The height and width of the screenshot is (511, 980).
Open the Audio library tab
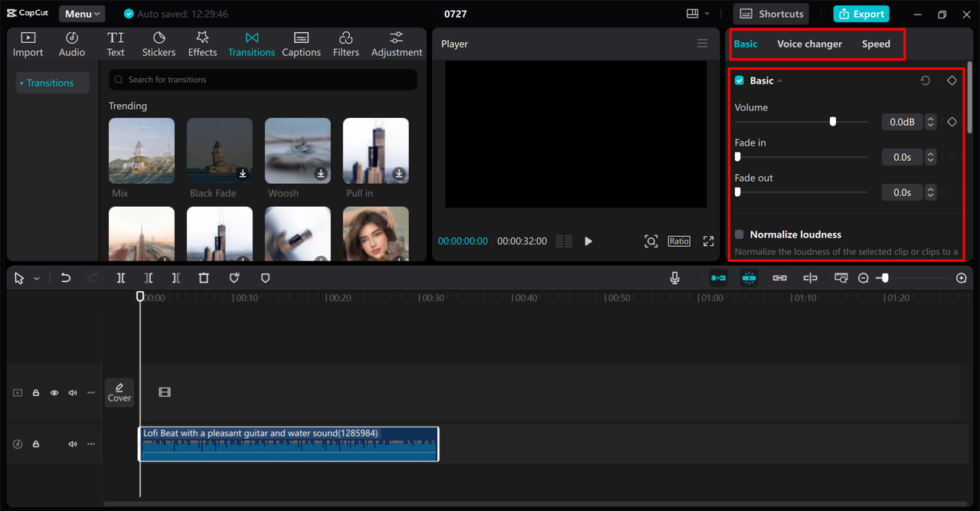coord(72,44)
